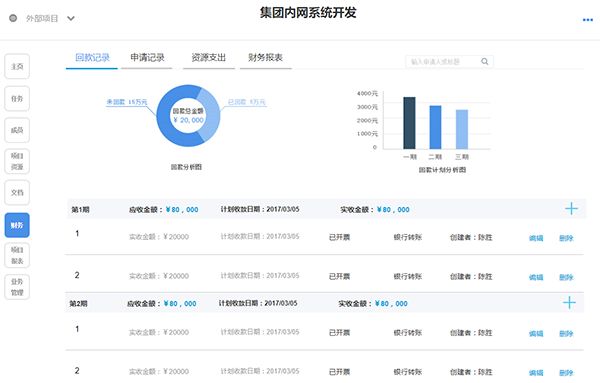Click the search magnifier icon

pos(484,61)
